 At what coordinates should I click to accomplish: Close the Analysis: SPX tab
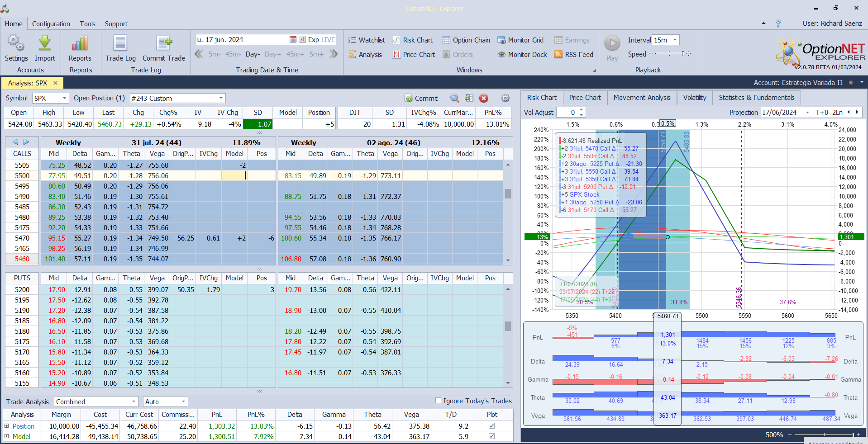[55, 83]
